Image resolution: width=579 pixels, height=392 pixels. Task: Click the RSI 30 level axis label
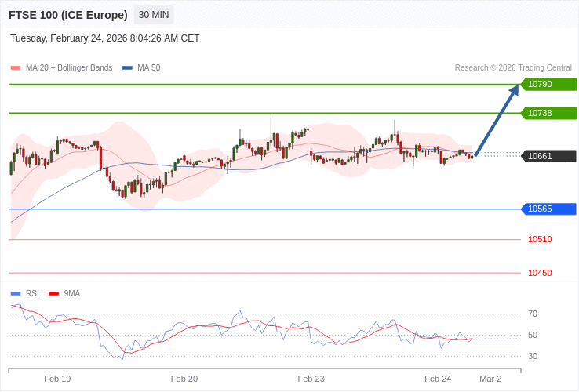[533, 356]
